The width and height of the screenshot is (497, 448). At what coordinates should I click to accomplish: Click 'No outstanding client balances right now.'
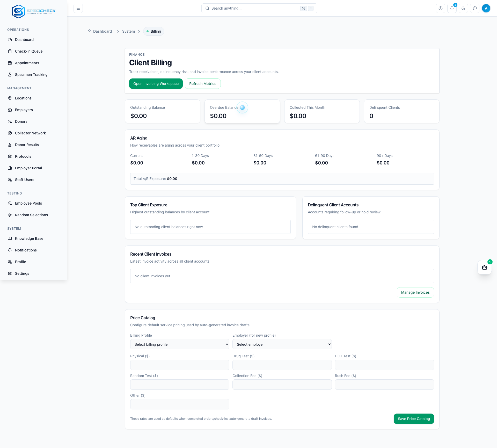coord(169,227)
